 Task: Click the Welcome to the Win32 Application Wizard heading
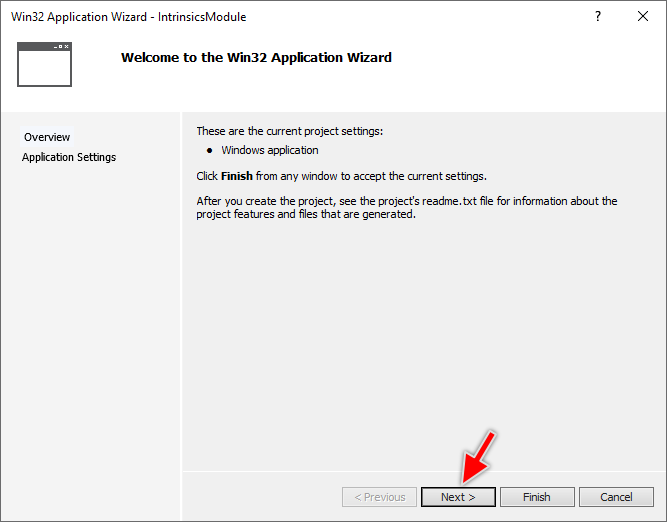coord(256,58)
